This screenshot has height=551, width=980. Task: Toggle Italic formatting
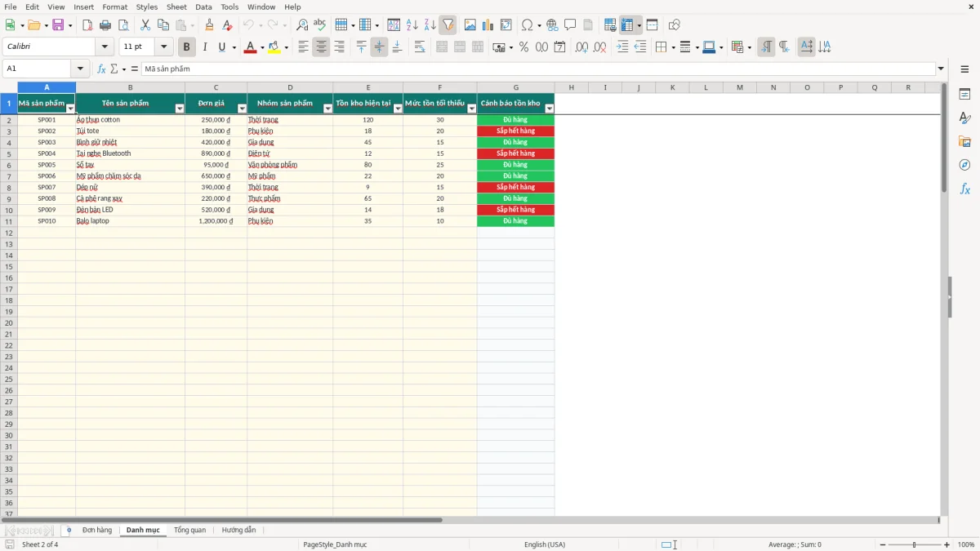pyautogui.click(x=204, y=47)
